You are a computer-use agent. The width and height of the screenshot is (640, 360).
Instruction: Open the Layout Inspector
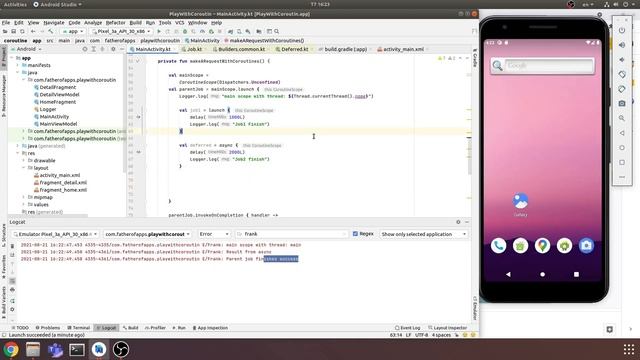[447, 328]
